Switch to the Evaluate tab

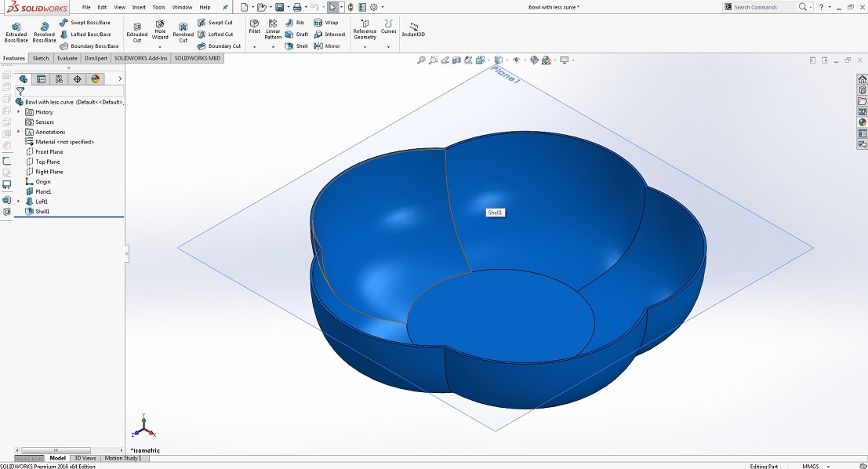[x=67, y=58]
